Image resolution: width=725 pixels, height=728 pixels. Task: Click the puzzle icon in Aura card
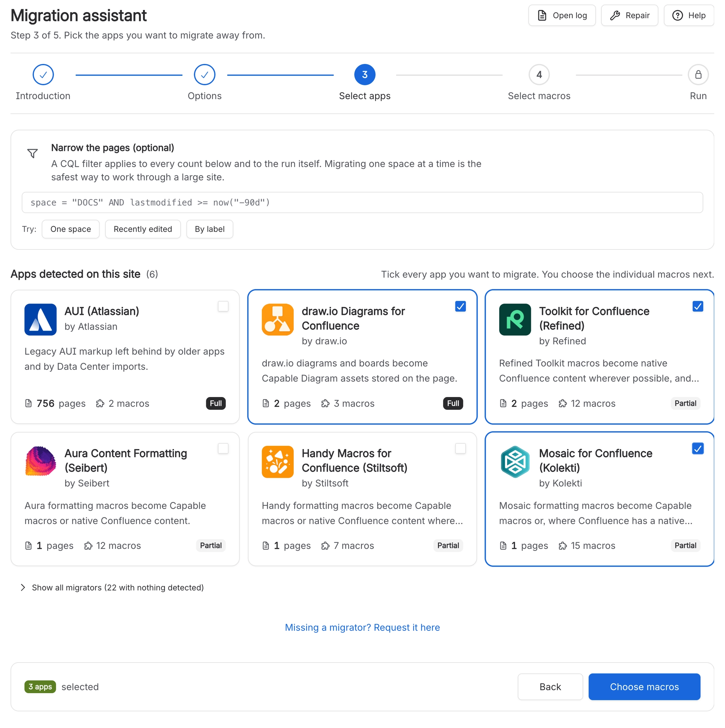coord(88,546)
